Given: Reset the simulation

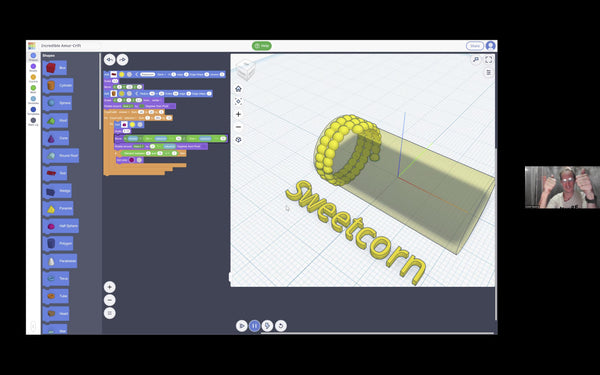Looking at the screenshot, I should [x=280, y=326].
